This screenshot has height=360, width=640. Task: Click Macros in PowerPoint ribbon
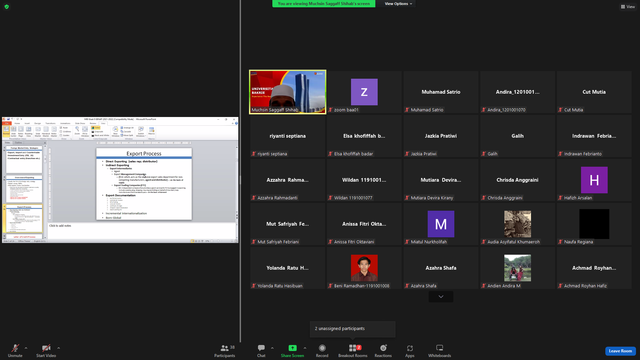tap(151, 131)
